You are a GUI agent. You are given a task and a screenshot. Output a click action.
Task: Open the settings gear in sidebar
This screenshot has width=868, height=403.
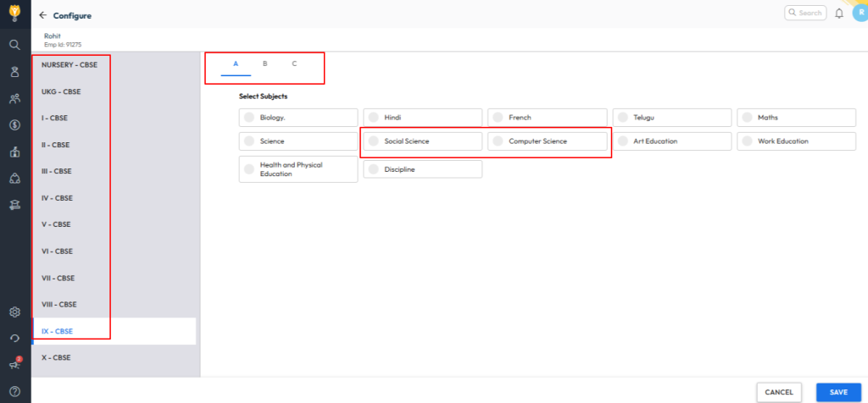tap(14, 312)
